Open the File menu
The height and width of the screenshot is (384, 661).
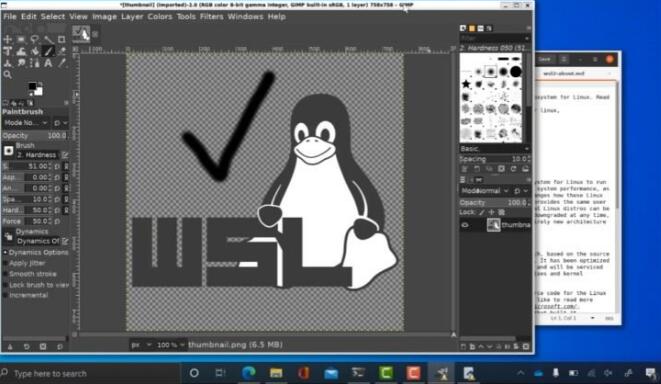(10, 16)
